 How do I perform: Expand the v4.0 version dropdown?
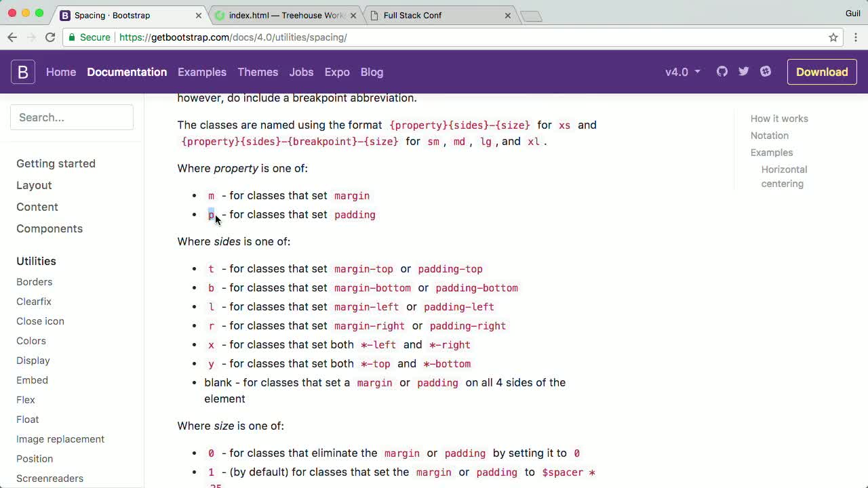point(682,72)
